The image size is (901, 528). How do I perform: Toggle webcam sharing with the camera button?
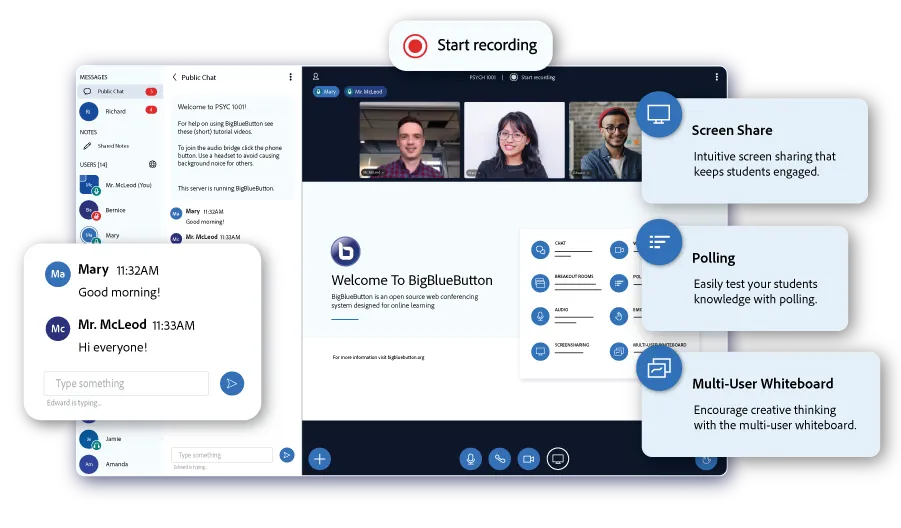pyautogui.click(x=529, y=458)
